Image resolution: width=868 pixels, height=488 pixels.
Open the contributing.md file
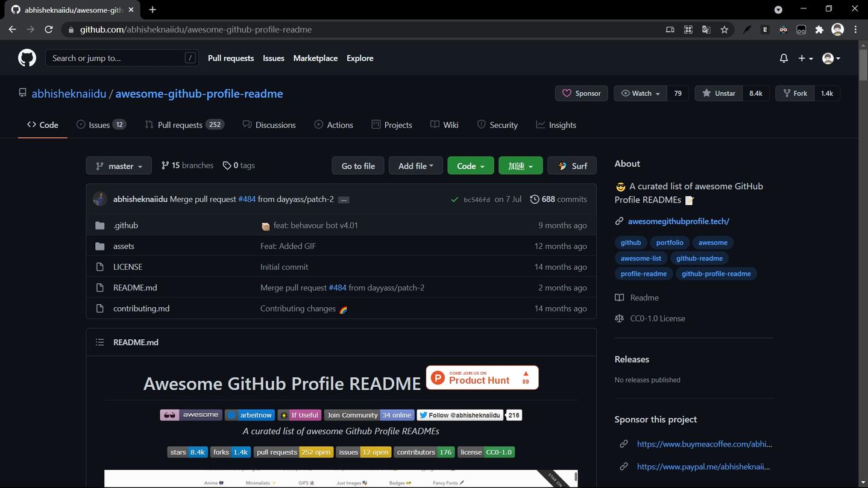tap(141, 308)
